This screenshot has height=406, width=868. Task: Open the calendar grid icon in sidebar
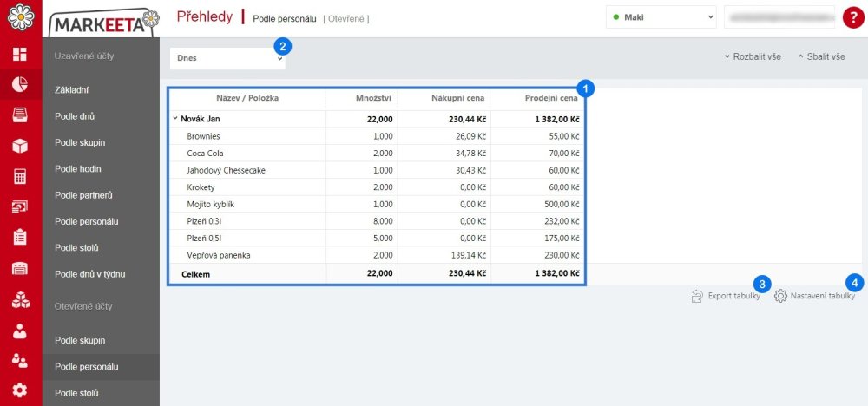[20, 268]
